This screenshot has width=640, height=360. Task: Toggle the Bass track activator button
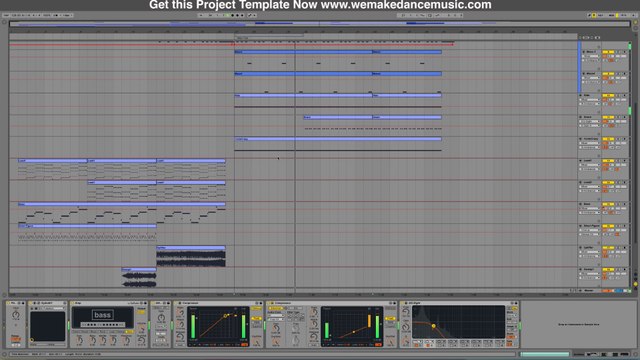(608, 204)
